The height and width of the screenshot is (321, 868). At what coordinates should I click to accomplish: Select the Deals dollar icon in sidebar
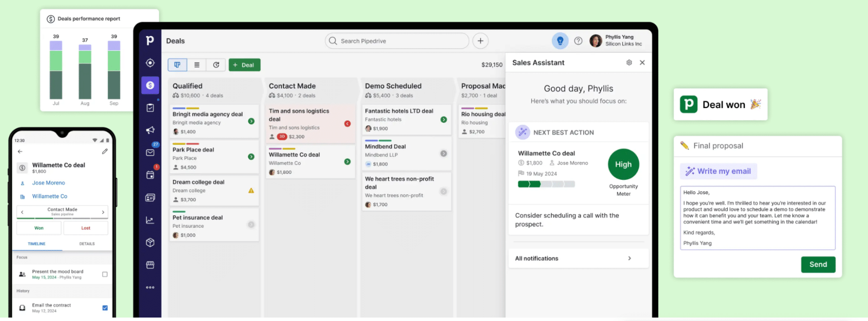150,85
